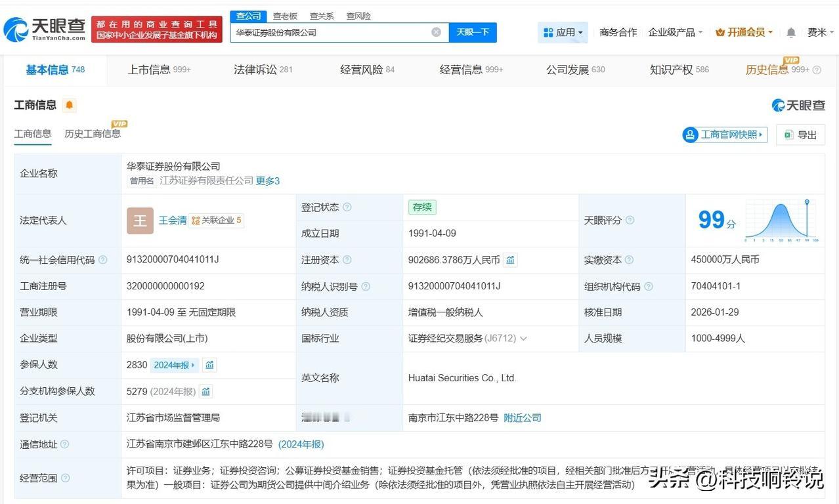The width and height of the screenshot is (839, 504).
Task: Open the 应用 dropdown menu
Action: pyautogui.click(x=563, y=32)
